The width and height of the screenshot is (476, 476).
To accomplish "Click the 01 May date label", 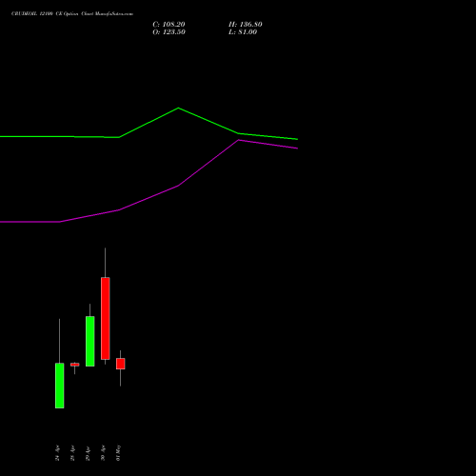I will coord(118,453).
